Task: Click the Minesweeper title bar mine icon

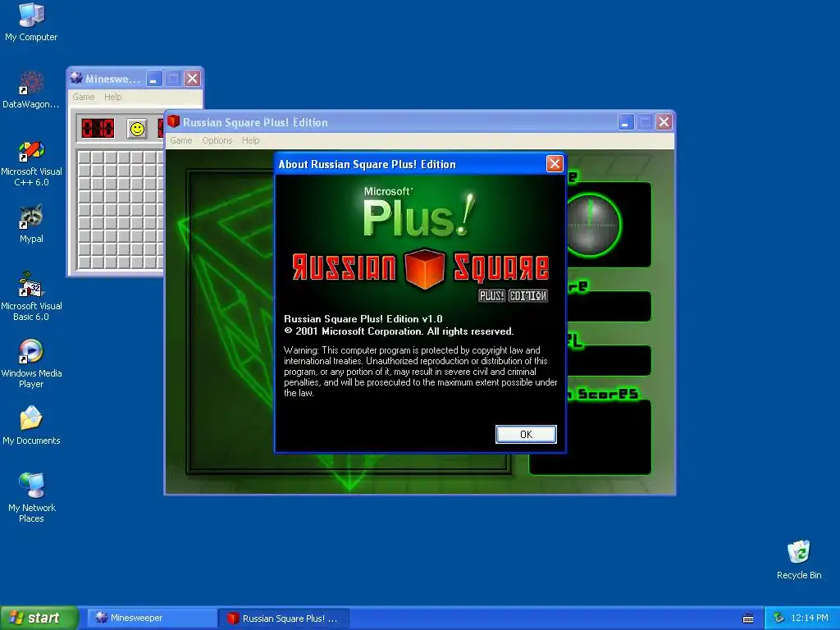Action: [x=76, y=78]
